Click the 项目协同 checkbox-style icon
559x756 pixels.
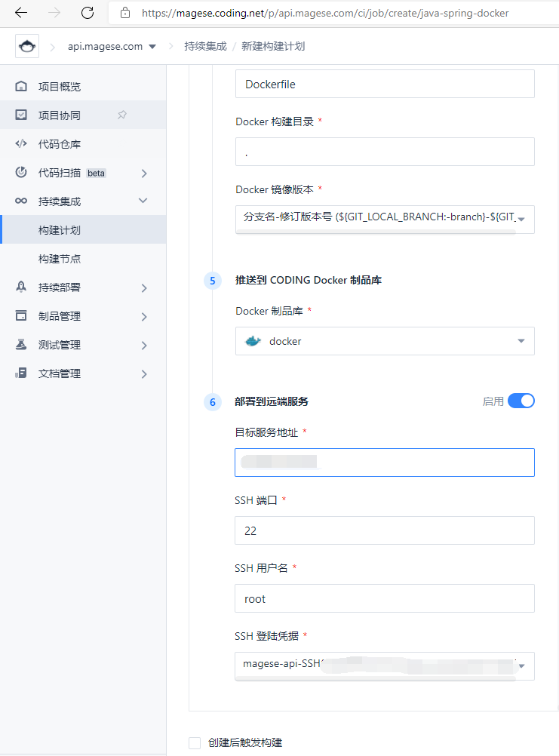[x=21, y=115]
